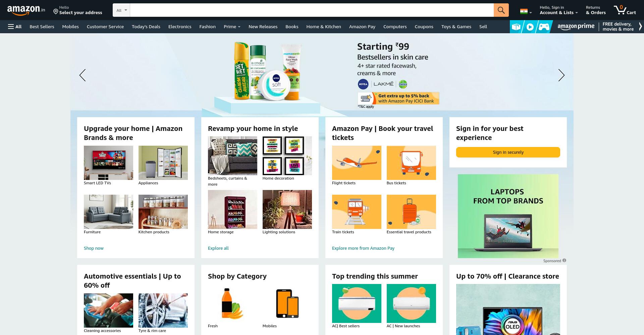644x335 pixels.
Task: Click the Prime delivery box icon
Action: pyautogui.click(x=516, y=27)
